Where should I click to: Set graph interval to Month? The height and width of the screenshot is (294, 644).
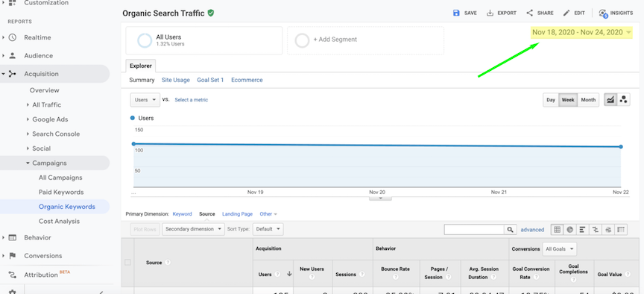[588, 100]
